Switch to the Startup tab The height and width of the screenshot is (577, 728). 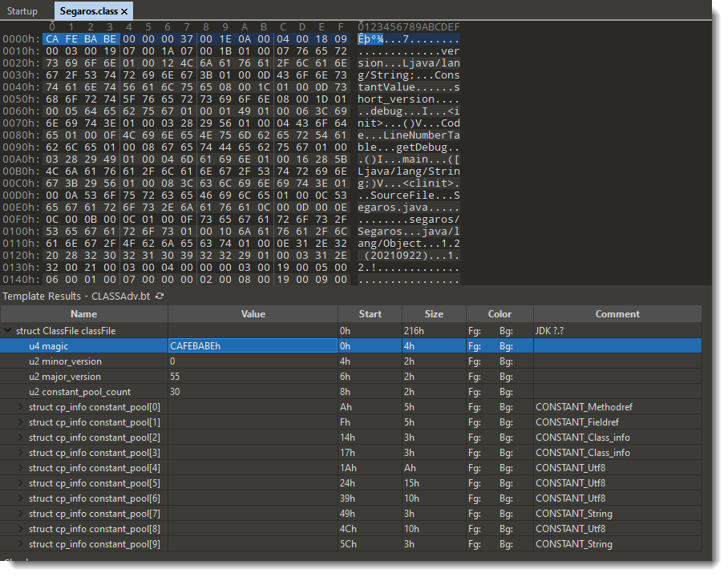[22, 12]
